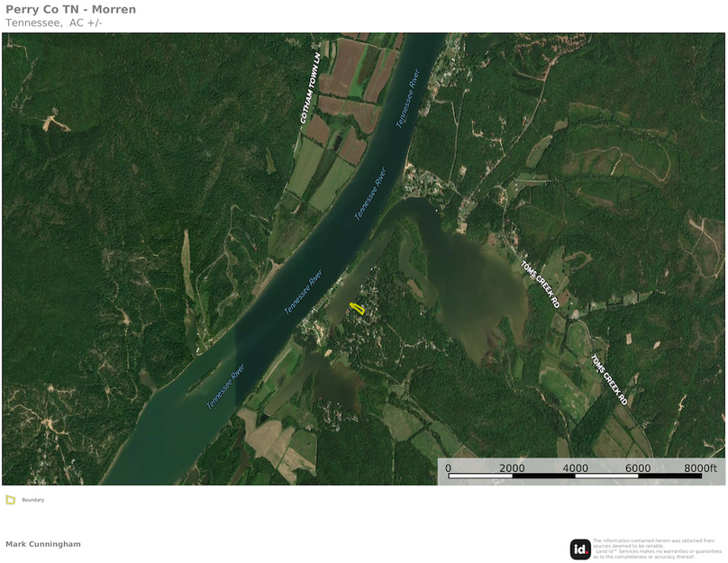Click the 6000 mark on the scale bar
The width and height of the screenshot is (728, 563).
pyautogui.click(x=638, y=468)
